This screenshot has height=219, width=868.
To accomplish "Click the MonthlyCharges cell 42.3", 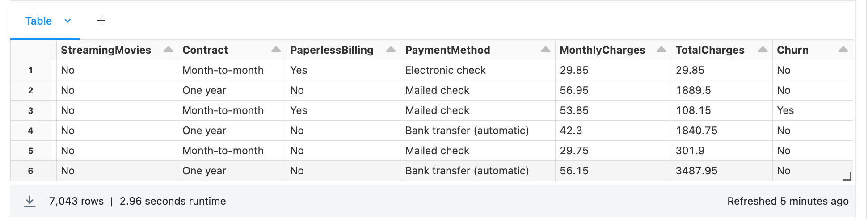I will [571, 131].
